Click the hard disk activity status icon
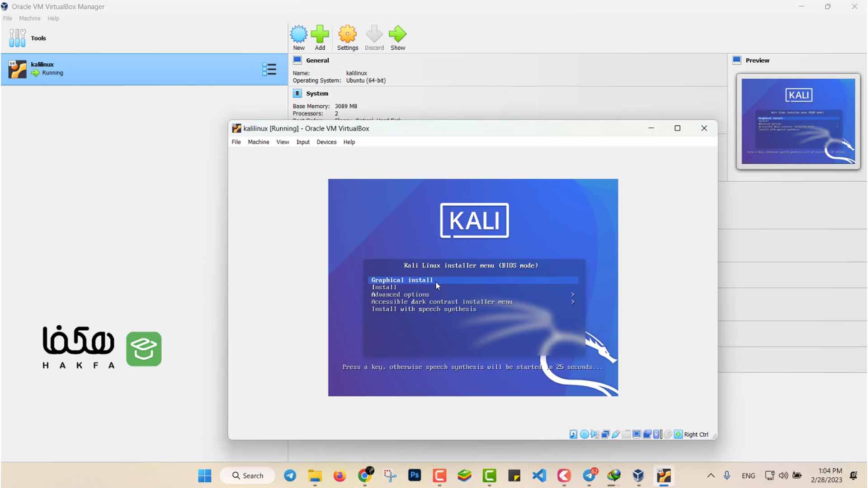Viewport: 868px width, 488px height. [x=573, y=434]
